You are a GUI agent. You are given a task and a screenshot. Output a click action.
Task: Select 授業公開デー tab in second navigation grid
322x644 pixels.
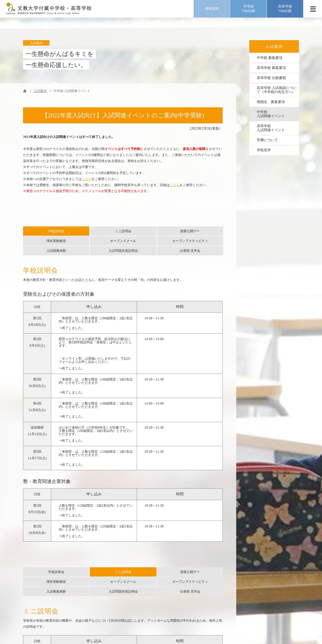190,572
